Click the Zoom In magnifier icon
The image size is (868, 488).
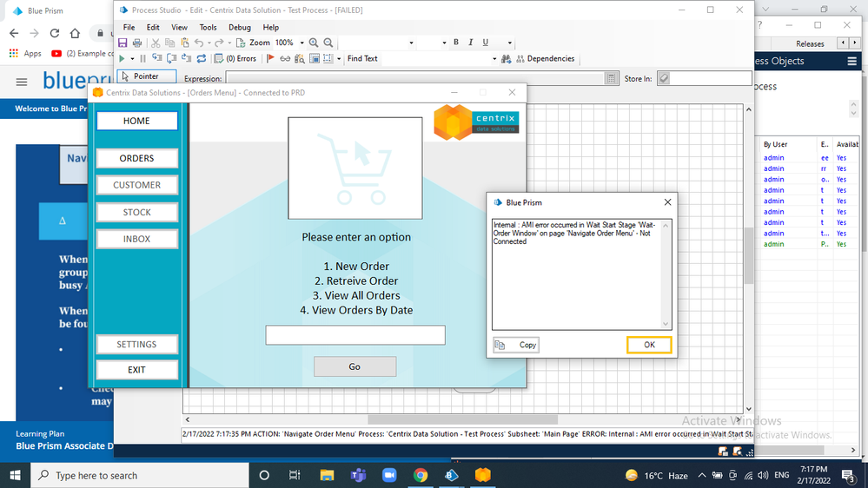point(314,43)
